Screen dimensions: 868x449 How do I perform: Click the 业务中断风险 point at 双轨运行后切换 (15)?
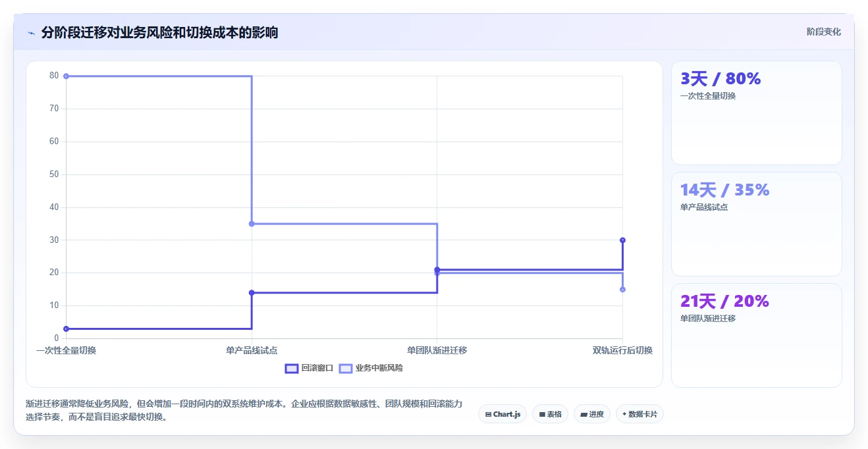[622, 289]
